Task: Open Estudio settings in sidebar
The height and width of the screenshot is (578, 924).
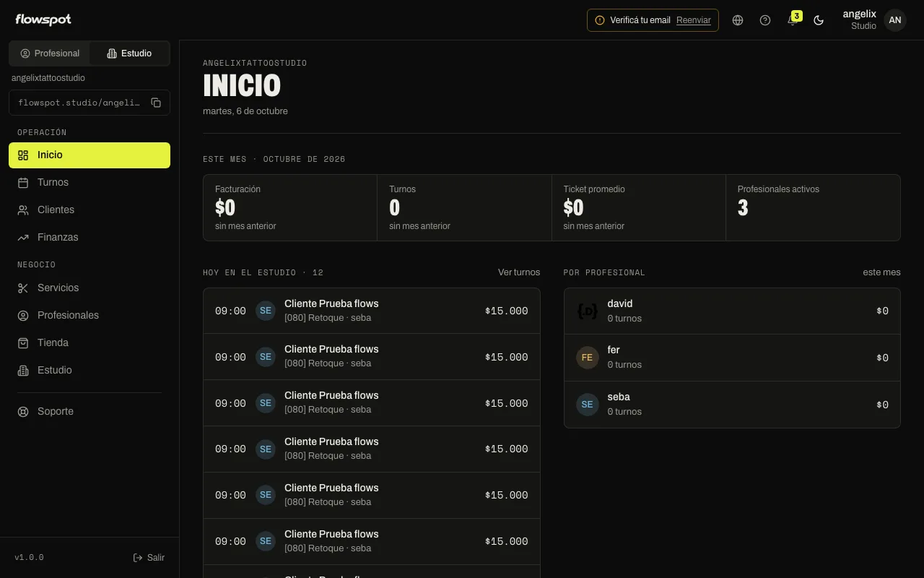Action: click(x=90, y=371)
